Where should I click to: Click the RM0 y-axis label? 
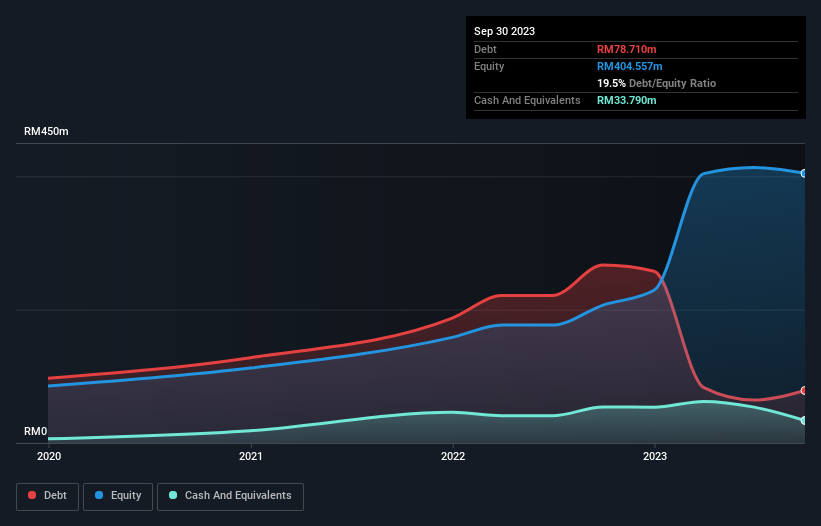click(x=36, y=431)
